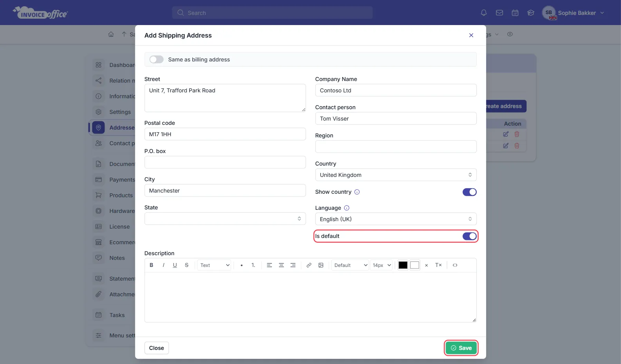621x364 pixels.
Task: Align description text right
Action: (x=293, y=265)
